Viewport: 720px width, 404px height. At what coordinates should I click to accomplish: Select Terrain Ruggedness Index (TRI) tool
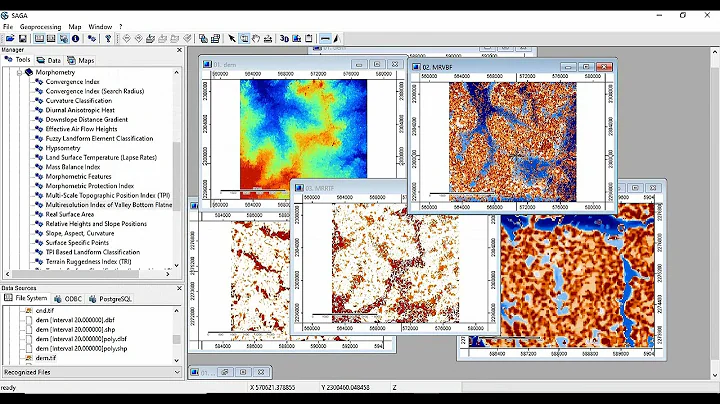click(x=88, y=262)
